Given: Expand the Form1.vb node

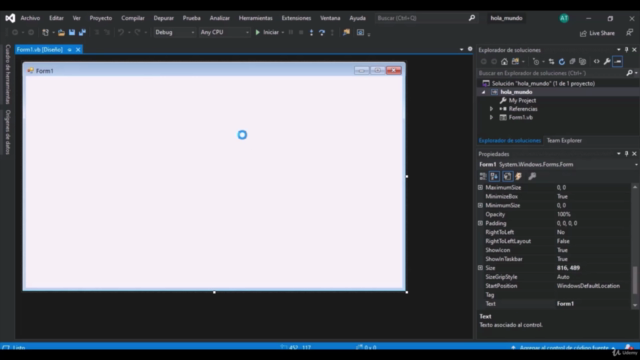Looking at the screenshot, I should [x=491, y=118].
